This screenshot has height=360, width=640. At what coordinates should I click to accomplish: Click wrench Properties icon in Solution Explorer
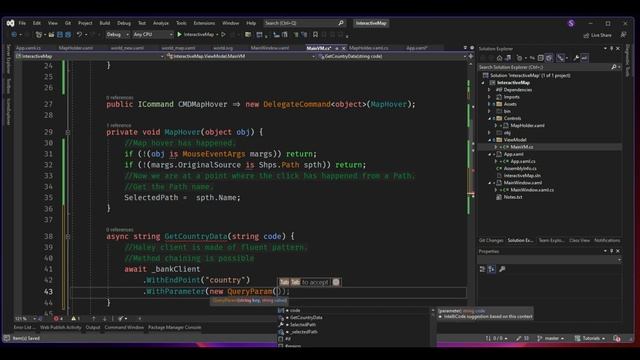(x=576, y=58)
